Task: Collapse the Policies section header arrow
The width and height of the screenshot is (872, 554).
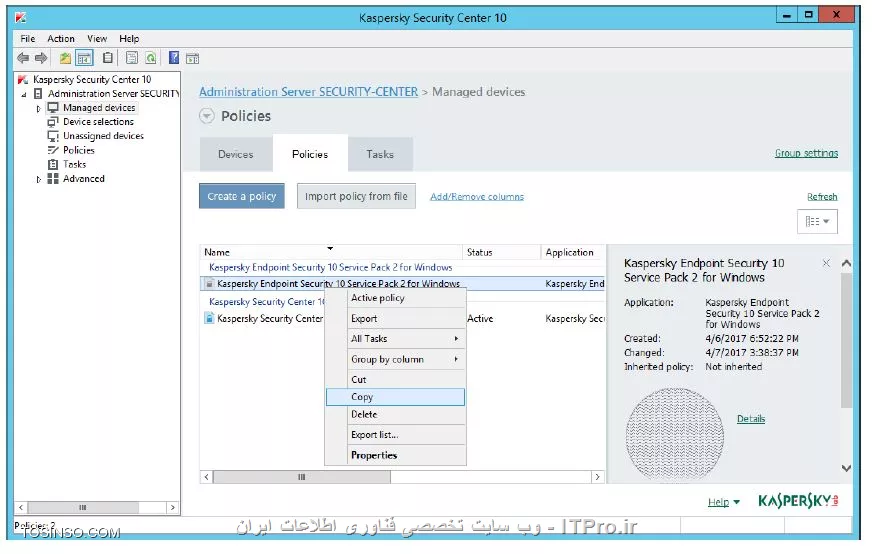Action: pyautogui.click(x=207, y=116)
